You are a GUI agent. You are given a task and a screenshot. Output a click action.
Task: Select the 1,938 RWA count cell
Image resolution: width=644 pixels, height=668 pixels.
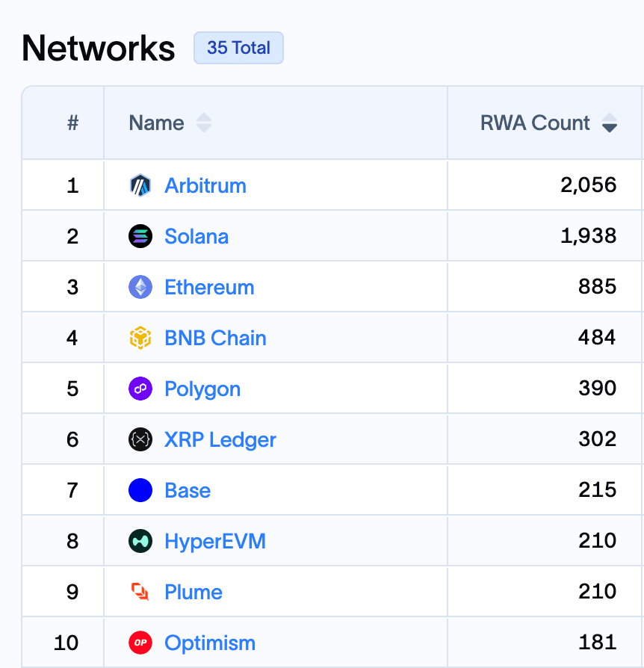pyautogui.click(x=545, y=236)
